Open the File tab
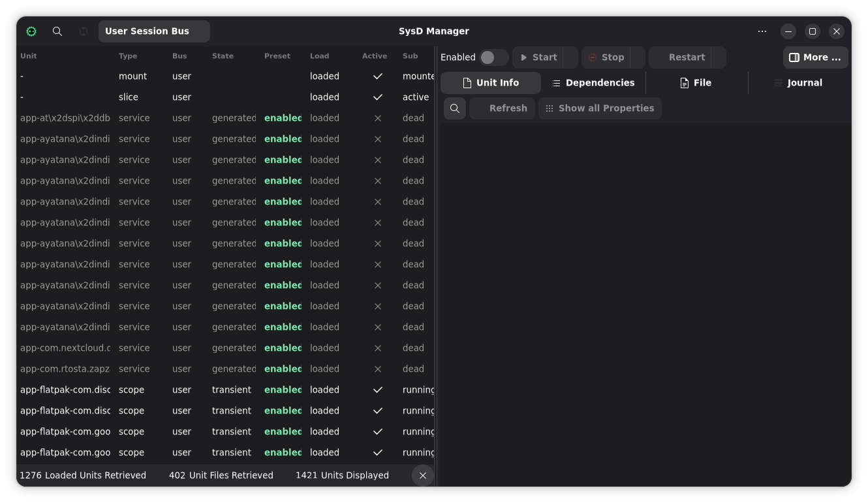Viewport: 868px width, 503px height. (x=696, y=83)
